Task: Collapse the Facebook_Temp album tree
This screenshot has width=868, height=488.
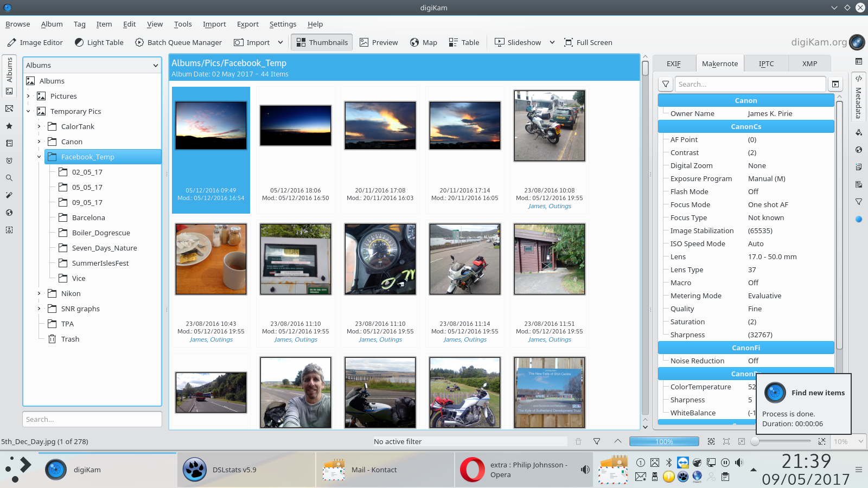Action: pos(39,157)
